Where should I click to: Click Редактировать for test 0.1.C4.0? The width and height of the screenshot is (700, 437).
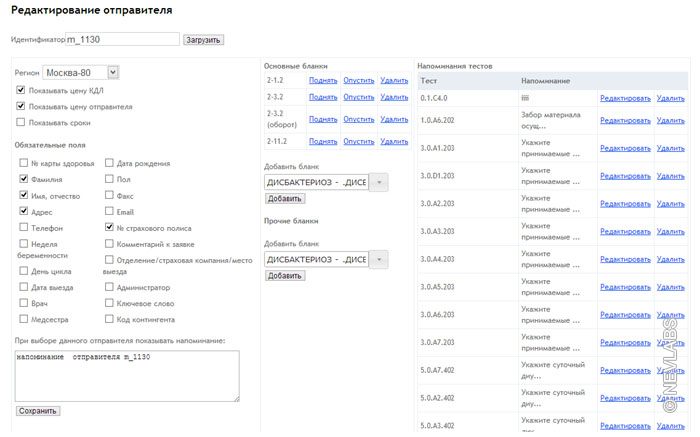pos(624,98)
